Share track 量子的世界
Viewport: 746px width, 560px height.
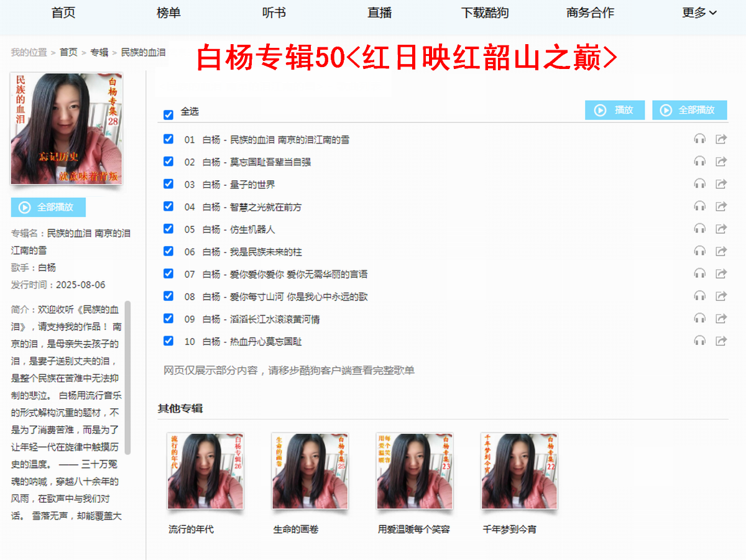pos(721,184)
